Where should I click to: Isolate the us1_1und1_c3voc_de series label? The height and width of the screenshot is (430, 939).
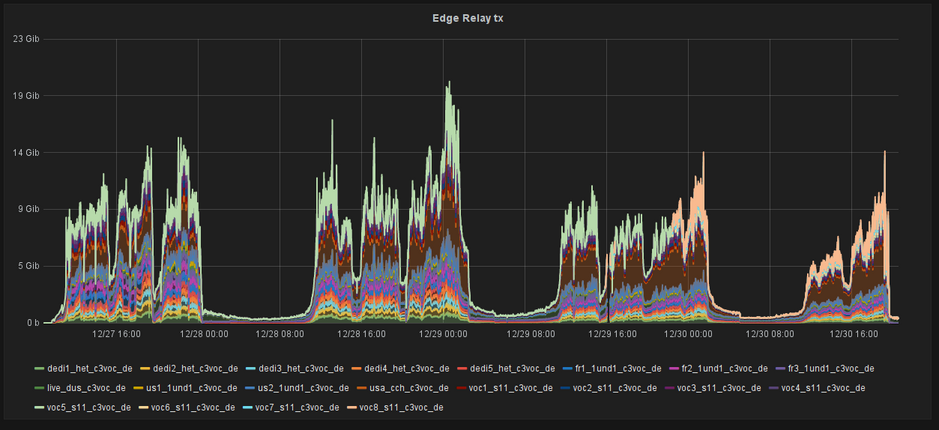point(196,387)
